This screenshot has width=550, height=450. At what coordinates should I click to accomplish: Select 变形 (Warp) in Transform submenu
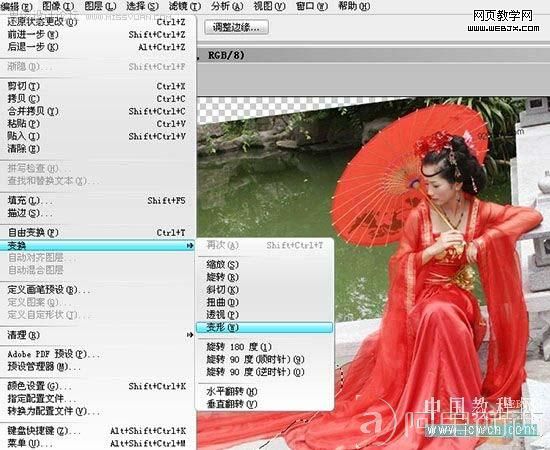click(264, 328)
